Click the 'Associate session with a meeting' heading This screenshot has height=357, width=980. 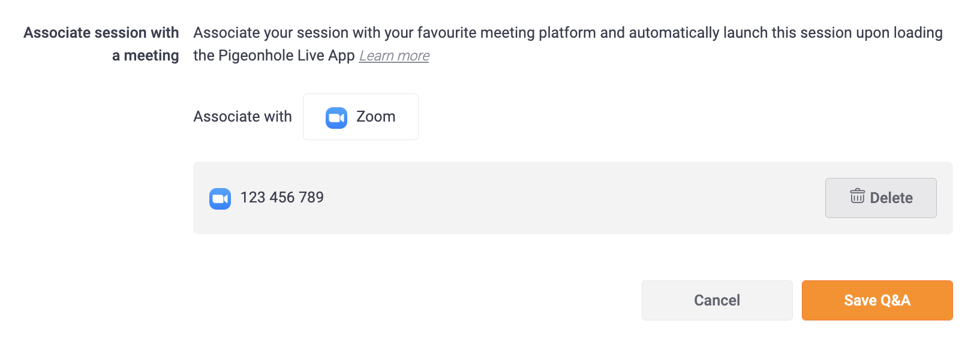pos(101,44)
